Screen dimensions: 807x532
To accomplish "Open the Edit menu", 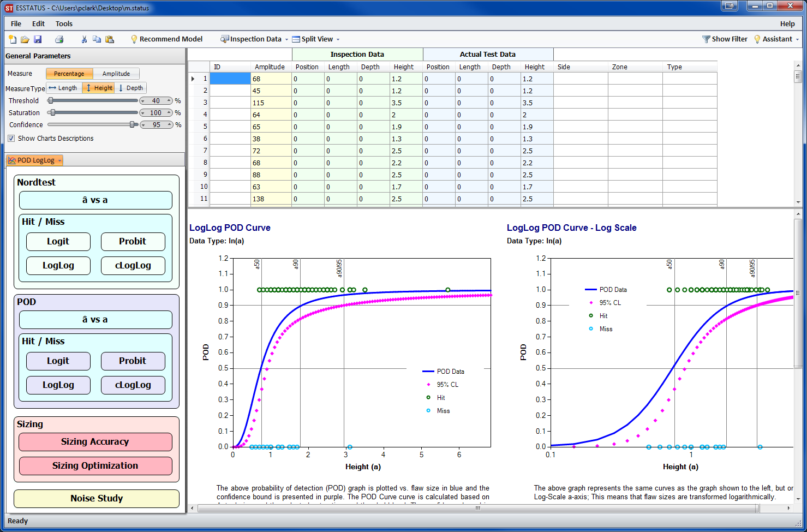I will point(38,23).
